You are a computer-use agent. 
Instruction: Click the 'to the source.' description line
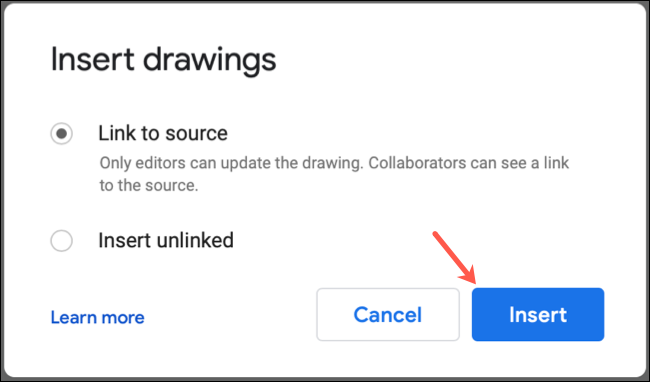(149, 185)
